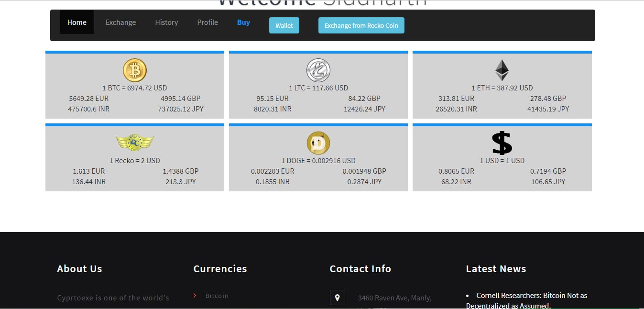The width and height of the screenshot is (644, 309).
Task: Select the Buy menu item
Action: point(243,22)
